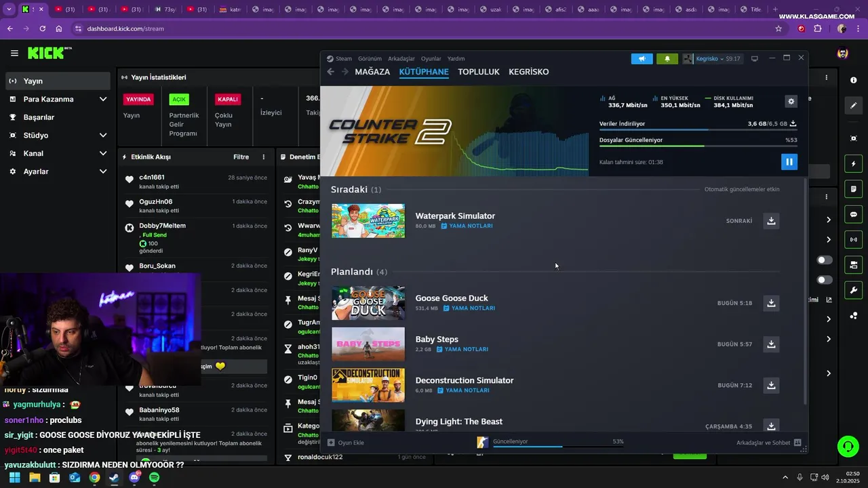Open the Kegrisko account dropdown in Steam
The image size is (868, 488).
[x=711, y=59]
